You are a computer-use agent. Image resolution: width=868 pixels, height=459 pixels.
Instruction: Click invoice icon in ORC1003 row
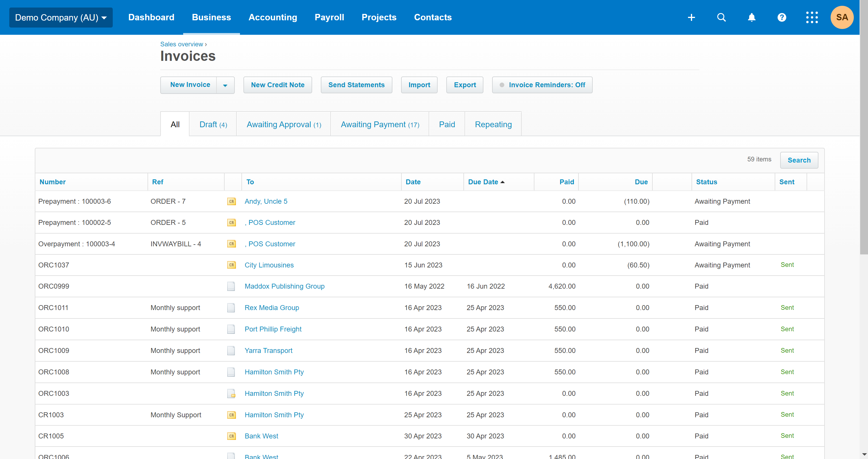[231, 393]
